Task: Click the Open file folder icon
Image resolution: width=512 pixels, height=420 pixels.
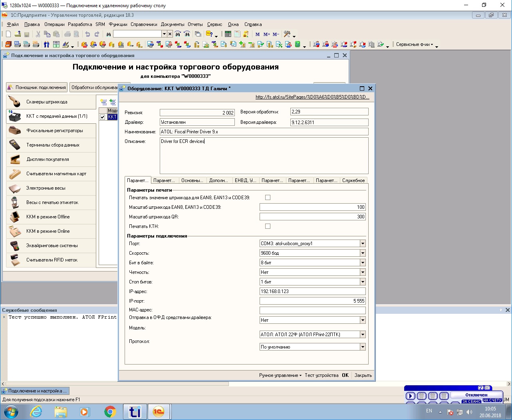Action: 18,34
